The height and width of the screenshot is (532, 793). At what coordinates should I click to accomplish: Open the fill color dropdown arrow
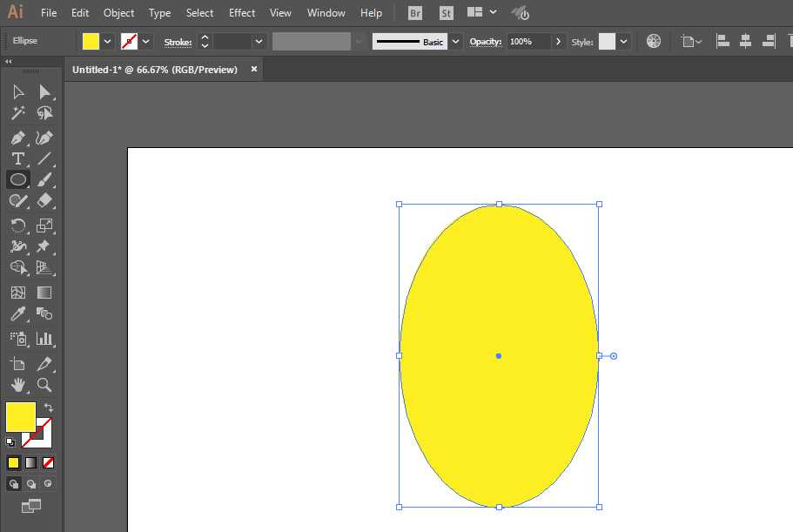[x=108, y=42]
